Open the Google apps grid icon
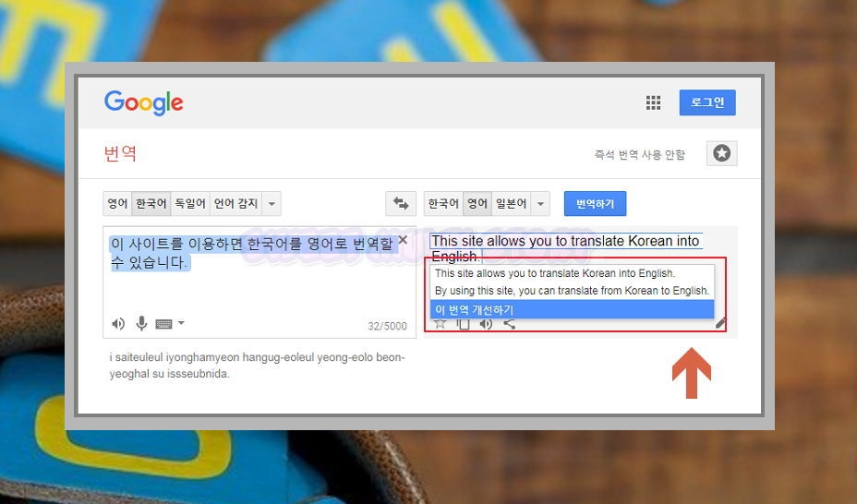Viewport: 857px width, 504px height. point(653,102)
